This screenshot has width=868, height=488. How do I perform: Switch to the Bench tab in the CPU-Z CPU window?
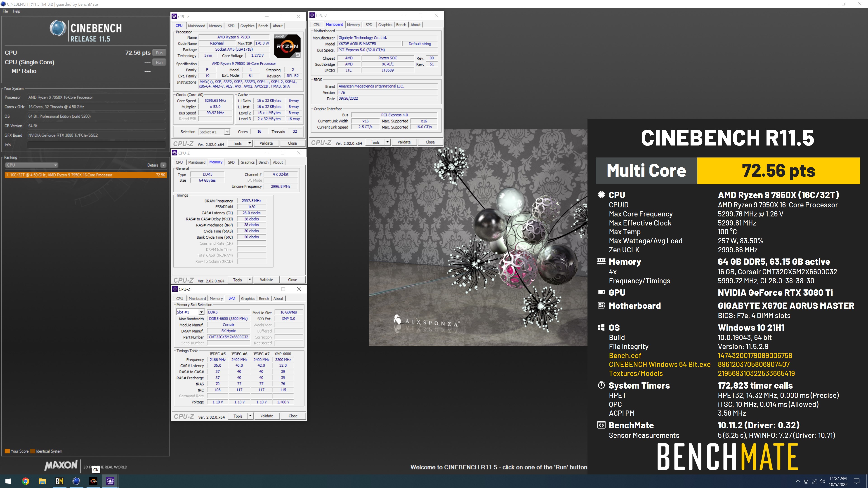click(263, 26)
